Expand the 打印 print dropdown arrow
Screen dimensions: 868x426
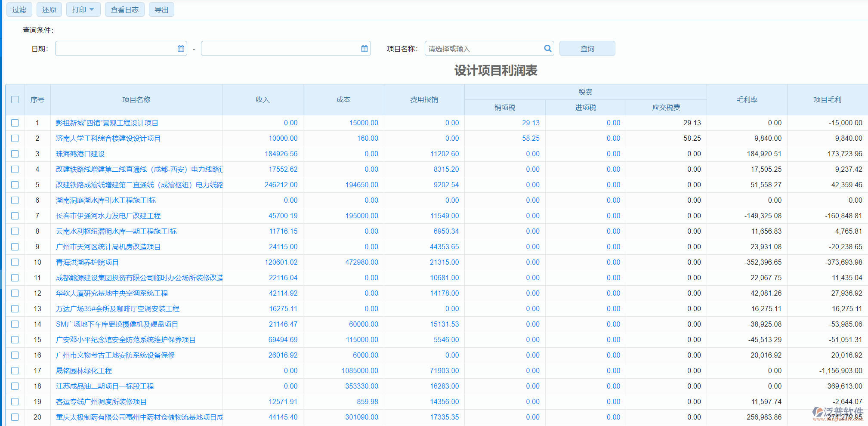(92, 9)
